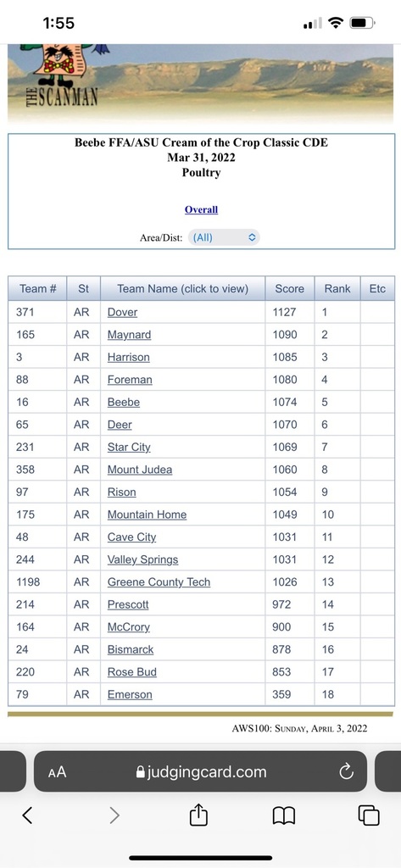Open the Star City team link

[129, 448]
